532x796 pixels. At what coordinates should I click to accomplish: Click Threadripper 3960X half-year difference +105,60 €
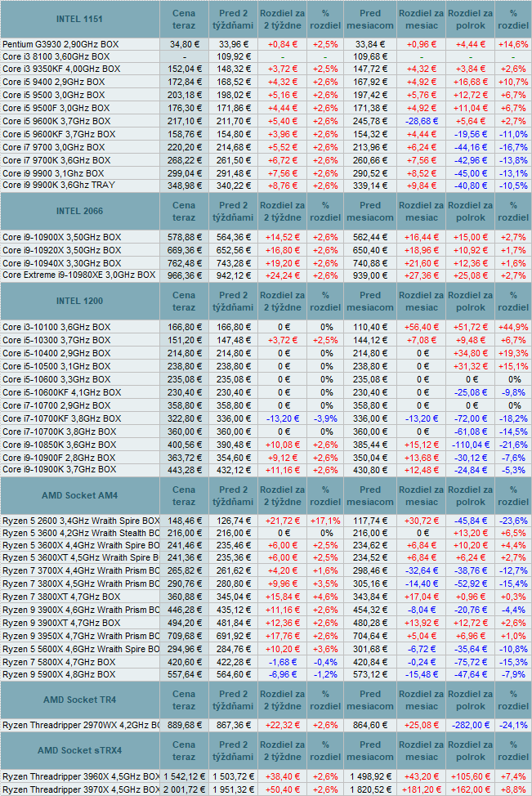click(x=470, y=776)
